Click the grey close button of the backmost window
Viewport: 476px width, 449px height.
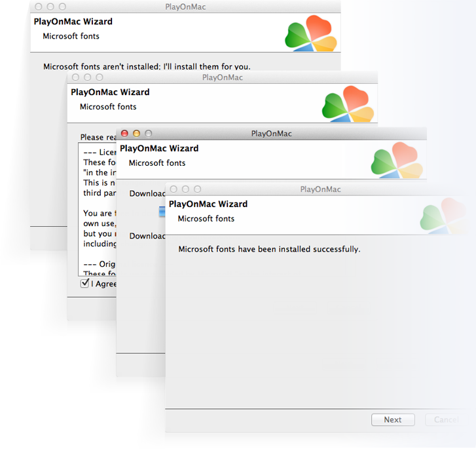(x=39, y=7)
